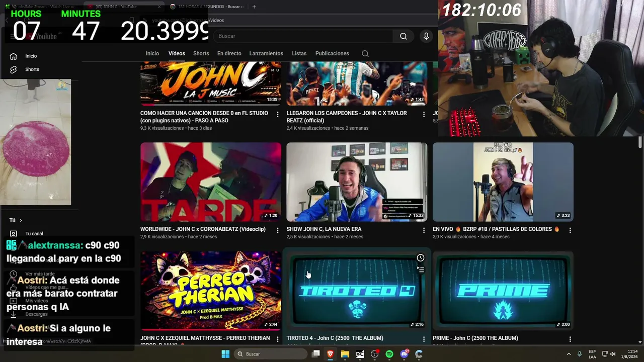Click the Windows taskbar Buscar search box
This screenshot has height=362, width=644.
click(x=271, y=354)
